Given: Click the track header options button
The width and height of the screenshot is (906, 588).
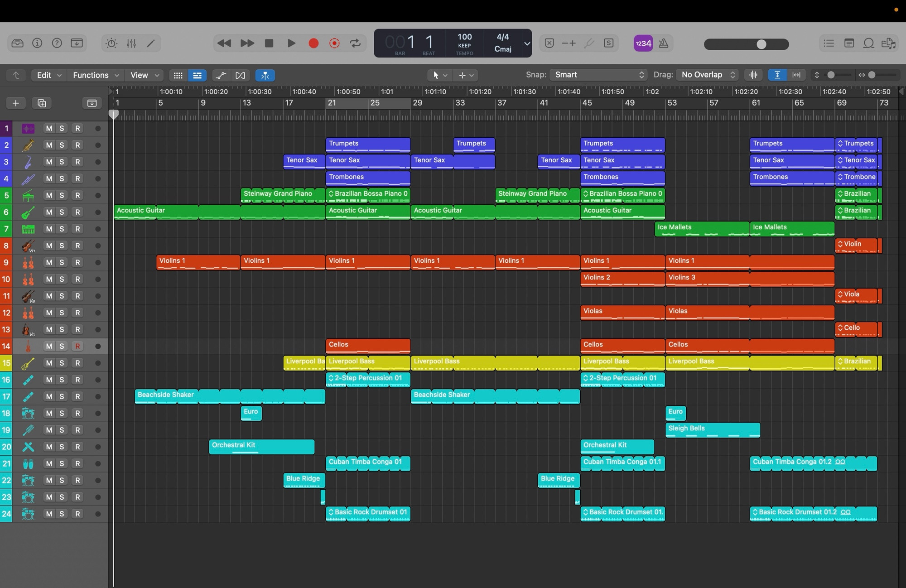Looking at the screenshot, I should click(x=92, y=103).
